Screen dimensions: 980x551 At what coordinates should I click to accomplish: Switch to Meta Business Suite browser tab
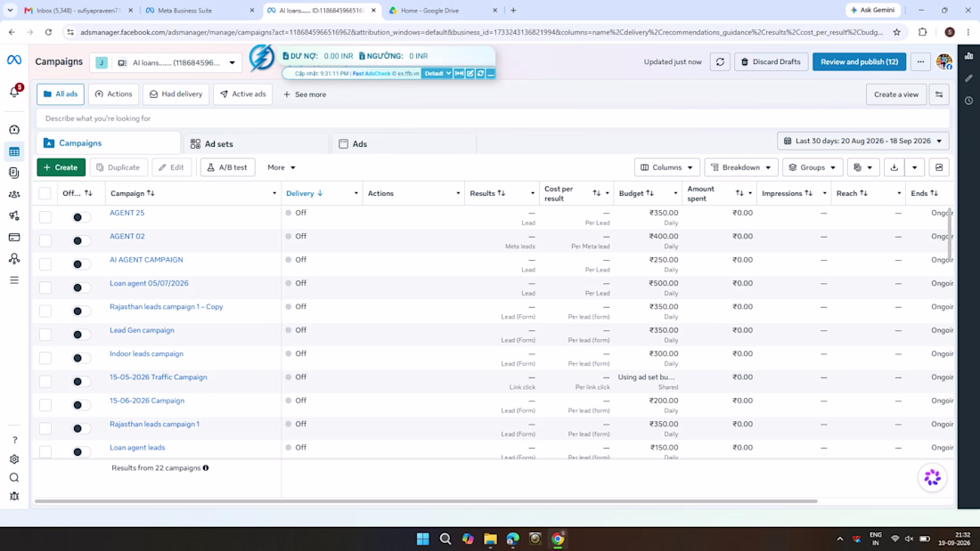pyautogui.click(x=200, y=11)
